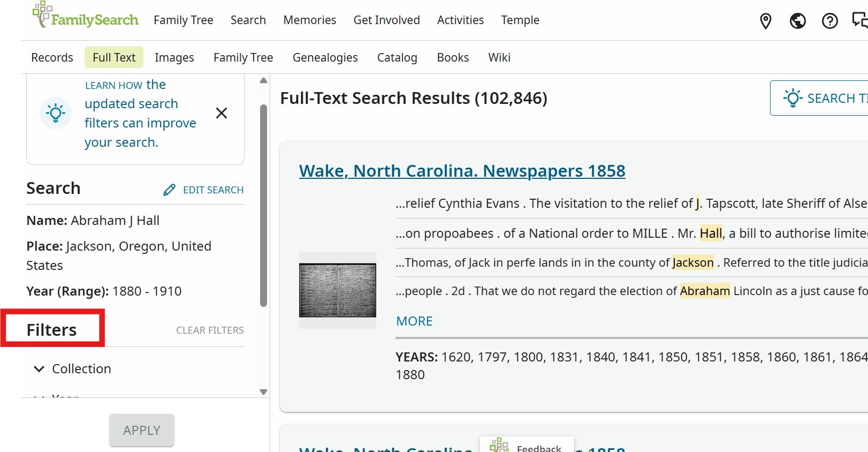Screen dimensions: 868x452
Task: Open Wake, North Carolina. Newspapers 1858 result
Action: [x=462, y=171]
